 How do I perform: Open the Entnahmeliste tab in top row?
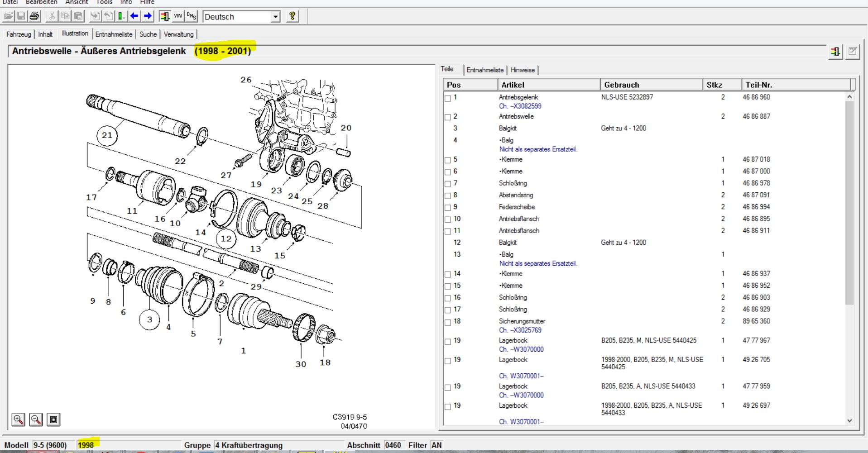pyautogui.click(x=114, y=34)
